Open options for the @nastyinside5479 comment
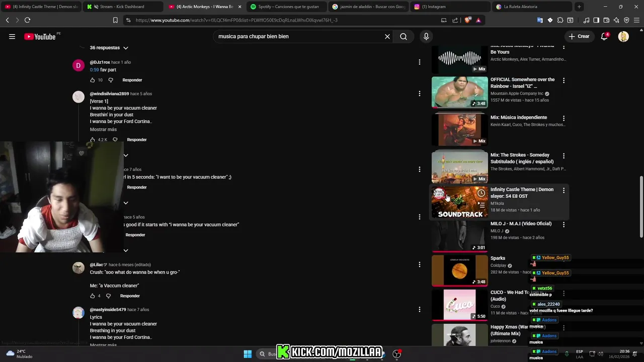 pyautogui.click(x=419, y=309)
